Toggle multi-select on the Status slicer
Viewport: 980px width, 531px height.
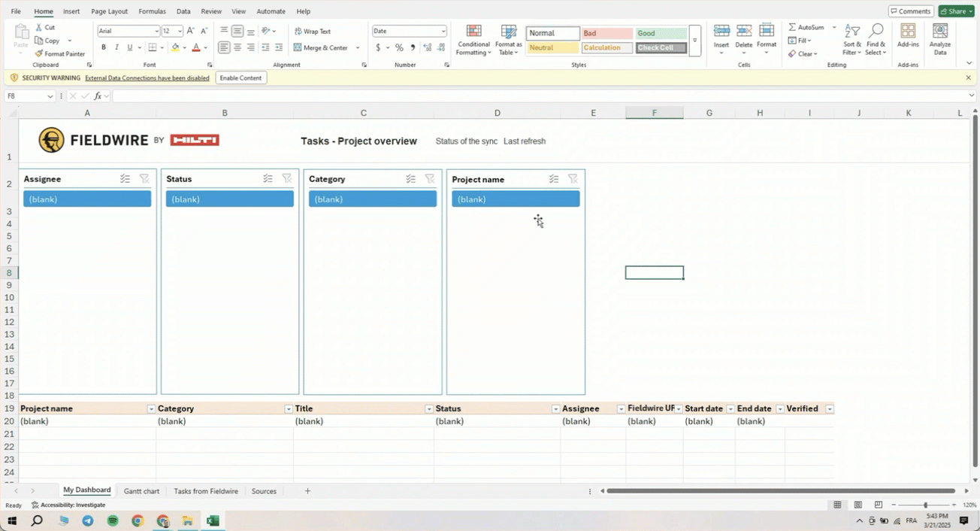pyautogui.click(x=268, y=179)
